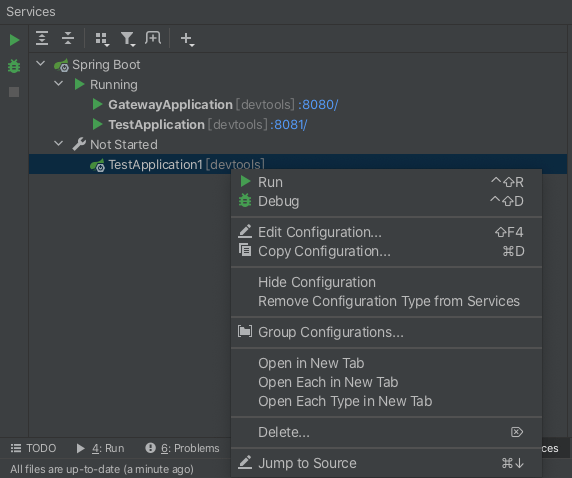Screen dimensions: 572x478
Task: Click green play icon next to GatewayApplication
Action: click(97, 104)
